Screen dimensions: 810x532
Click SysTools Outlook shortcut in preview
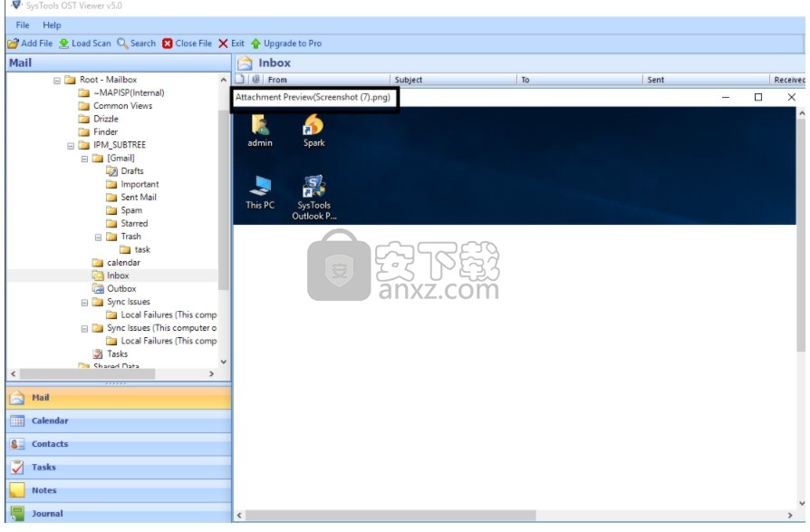pyautogui.click(x=314, y=198)
